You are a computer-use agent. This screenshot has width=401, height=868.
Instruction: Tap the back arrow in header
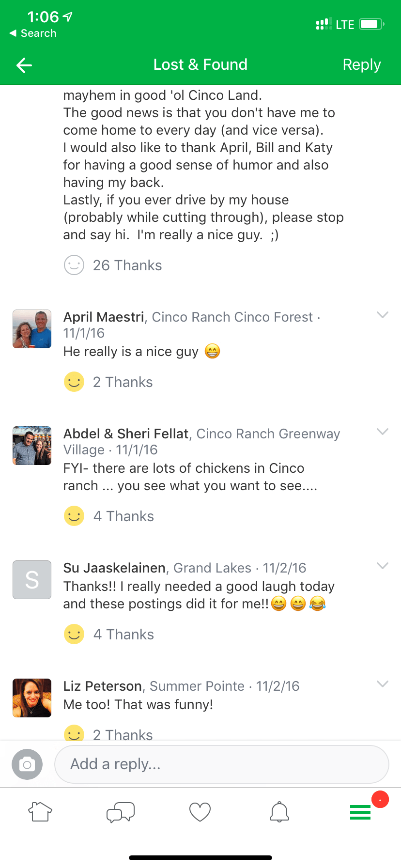24,65
